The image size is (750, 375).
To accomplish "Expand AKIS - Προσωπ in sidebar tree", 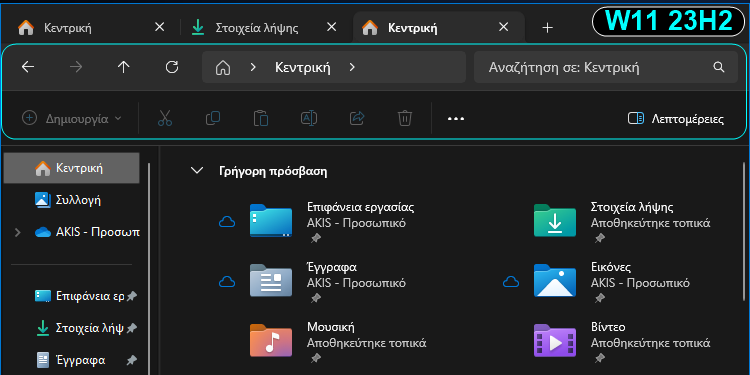I will tap(18, 232).
